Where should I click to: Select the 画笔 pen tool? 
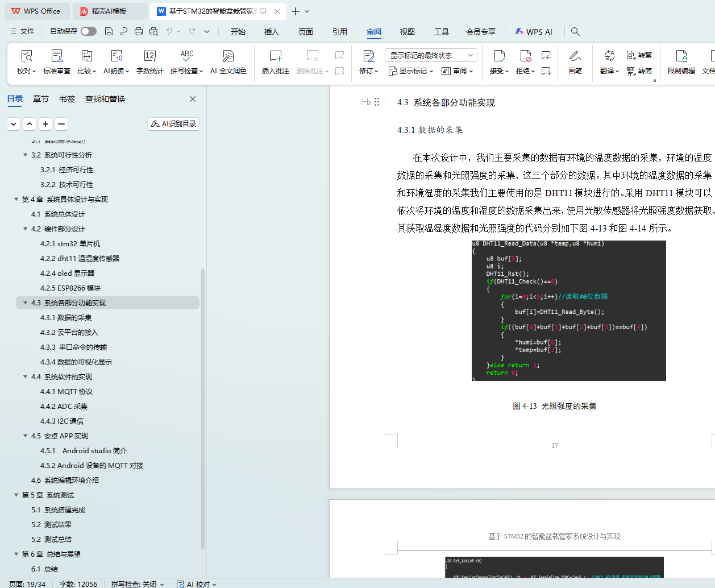575,62
